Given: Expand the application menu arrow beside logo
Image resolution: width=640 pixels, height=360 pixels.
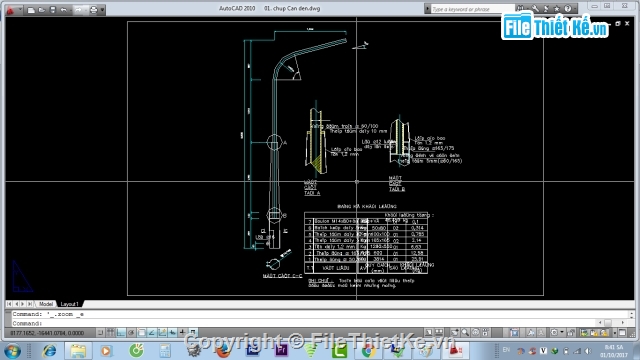Looking at the screenshot, I should [x=20, y=9].
